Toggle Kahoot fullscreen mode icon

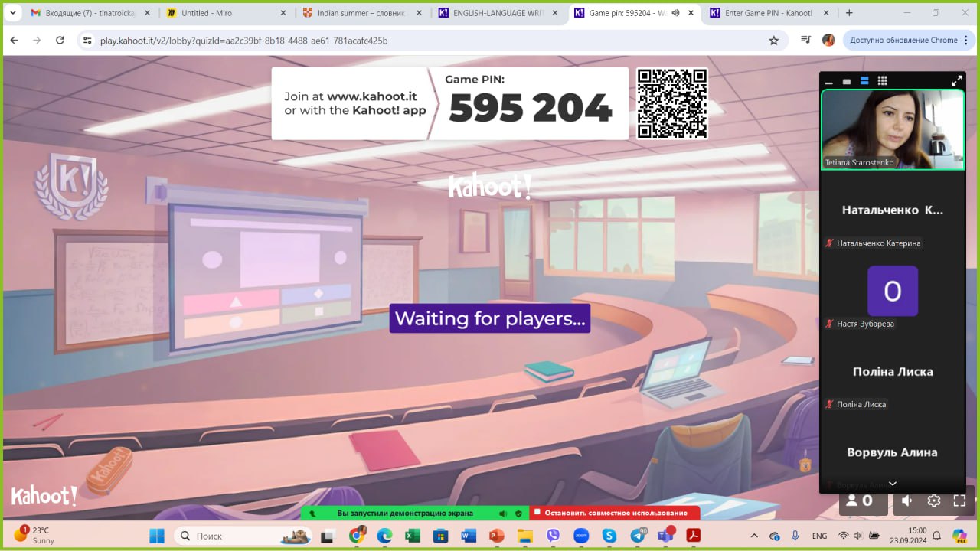(959, 500)
